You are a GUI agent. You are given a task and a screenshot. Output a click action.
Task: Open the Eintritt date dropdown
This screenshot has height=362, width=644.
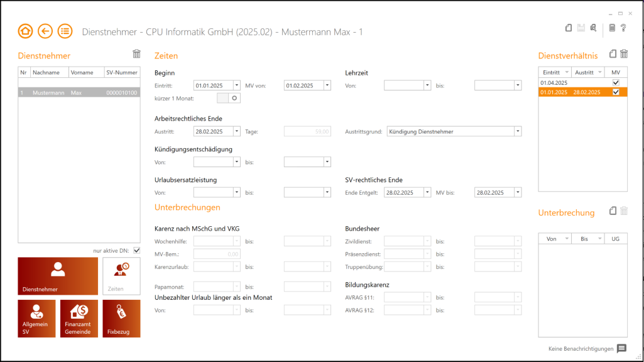(237, 85)
